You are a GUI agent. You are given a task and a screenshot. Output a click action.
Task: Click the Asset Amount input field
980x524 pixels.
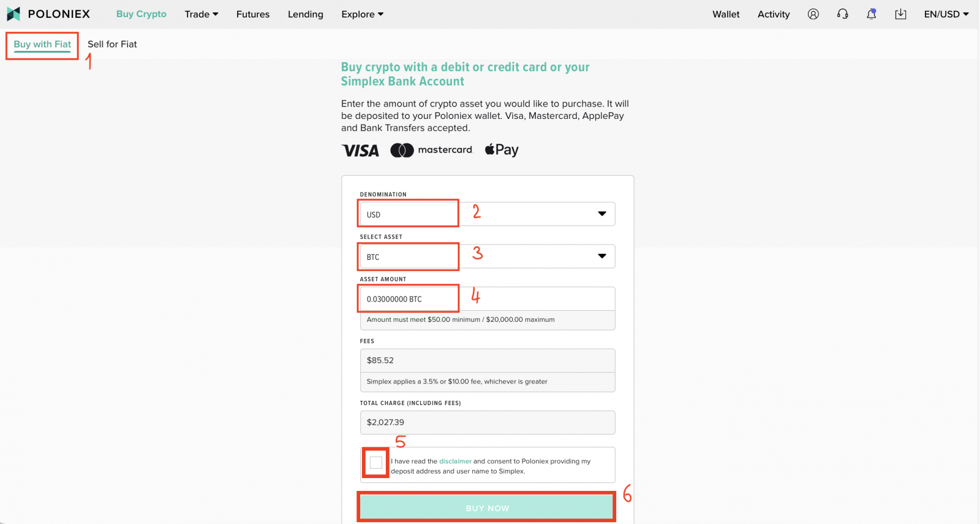[408, 298]
